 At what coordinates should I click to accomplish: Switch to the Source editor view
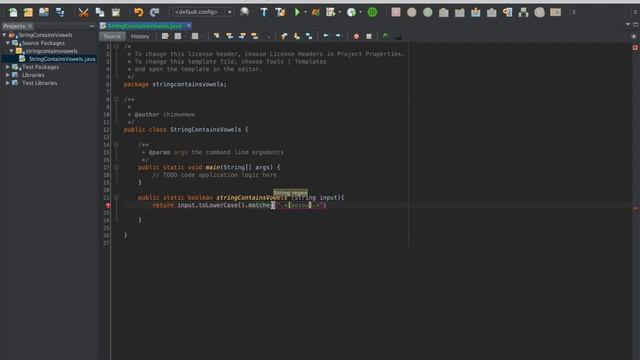(x=112, y=36)
